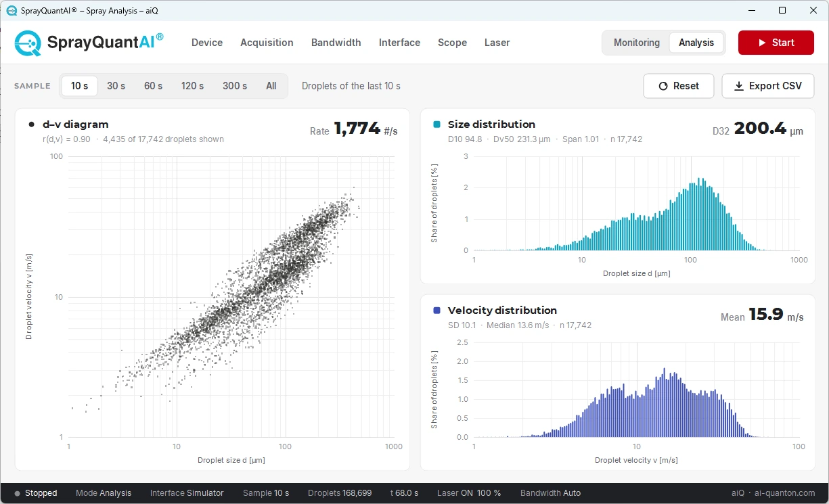The height and width of the screenshot is (504, 829).
Task: Click 'Interface Simulator' in the status bar
Action: coord(187,493)
